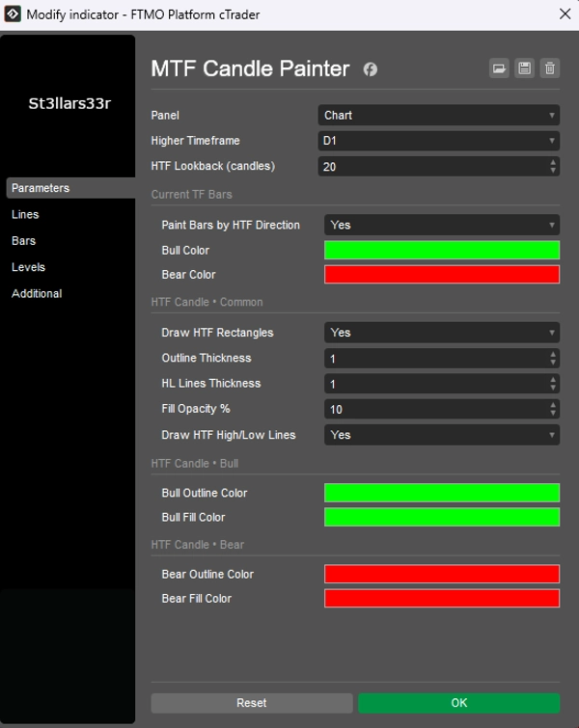Toggle Paint Bars by HTF Direction dropdown
Screen dimensions: 579x728
pos(441,225)
